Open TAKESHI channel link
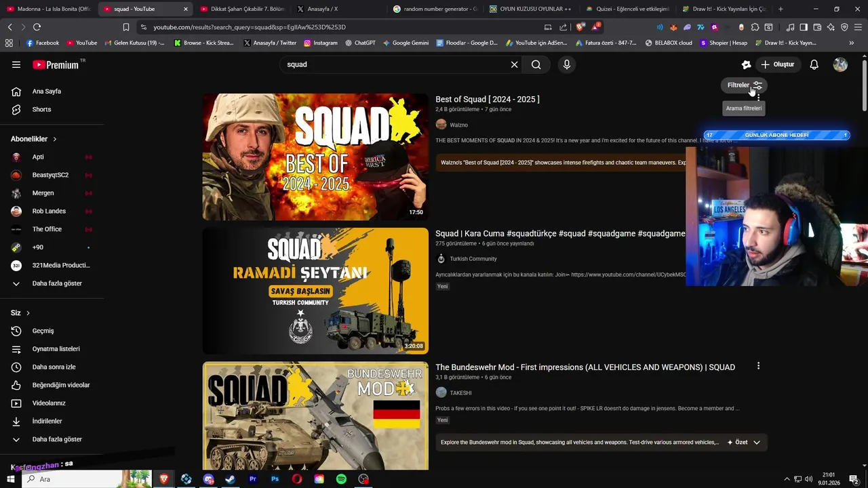The width and height of the screenshot is (868, 488). coord(460,393)
